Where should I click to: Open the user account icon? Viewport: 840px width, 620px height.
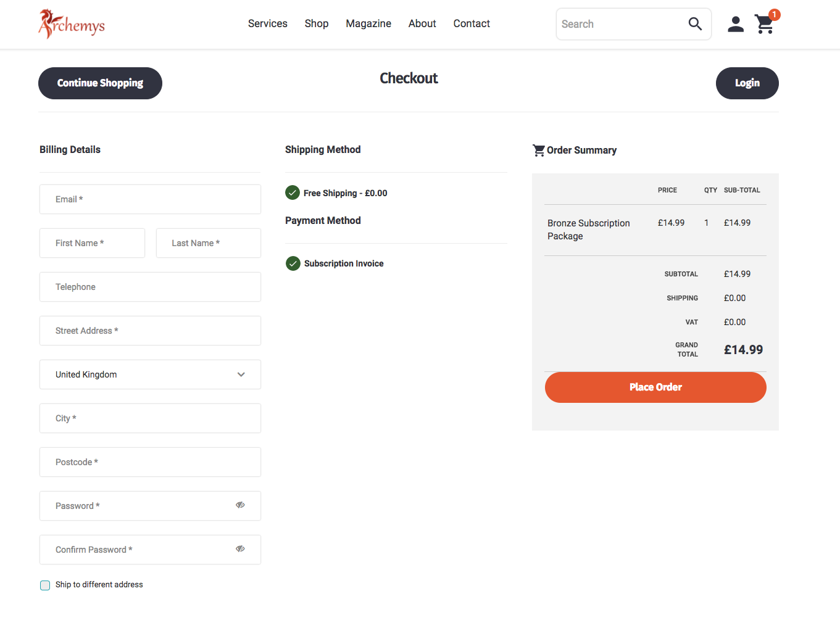(x=735, y=24)
